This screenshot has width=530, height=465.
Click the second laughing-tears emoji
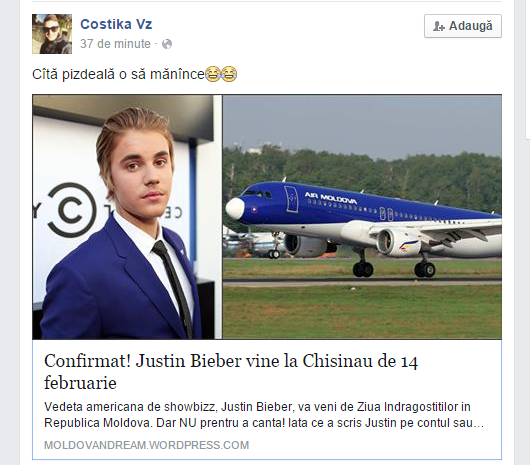(229, 74)
